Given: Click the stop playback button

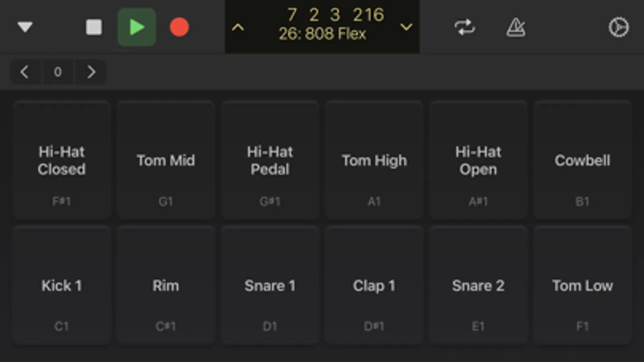Looking at the screenshot, I should [x=94, y=27].
